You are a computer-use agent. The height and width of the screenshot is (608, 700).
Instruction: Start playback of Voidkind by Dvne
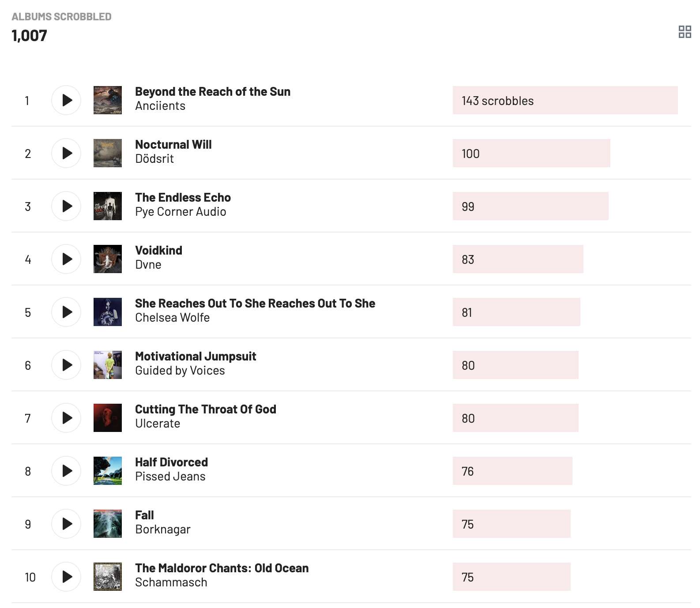[66, 259]
